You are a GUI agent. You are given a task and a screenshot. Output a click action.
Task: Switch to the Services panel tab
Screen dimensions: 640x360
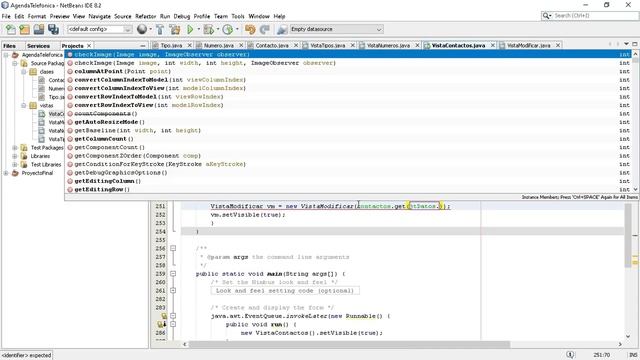(38, 46)
